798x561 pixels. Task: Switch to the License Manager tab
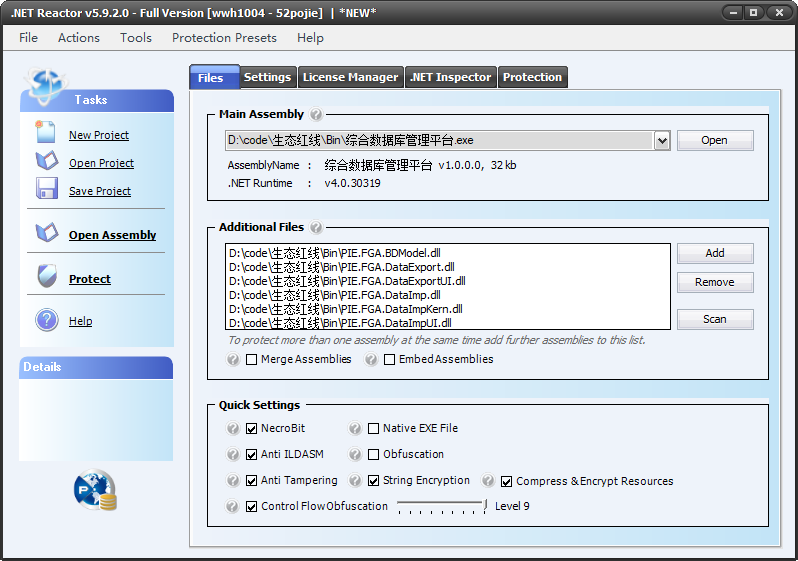pos(351,77)
